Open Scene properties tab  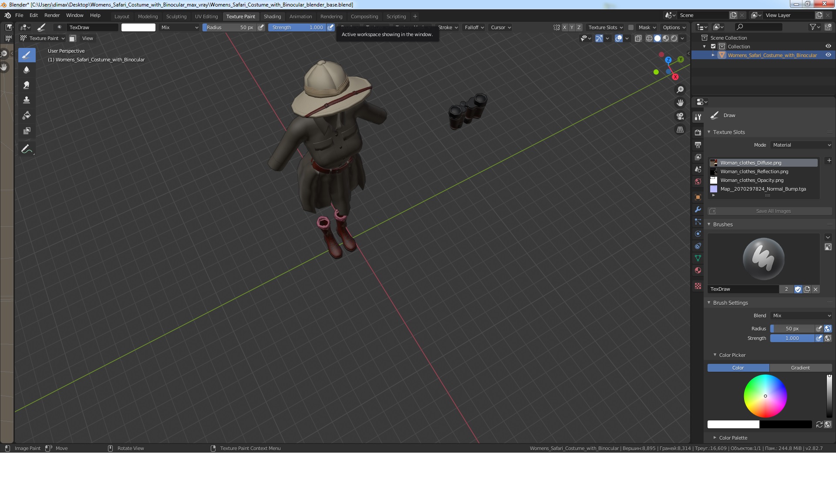698,169
